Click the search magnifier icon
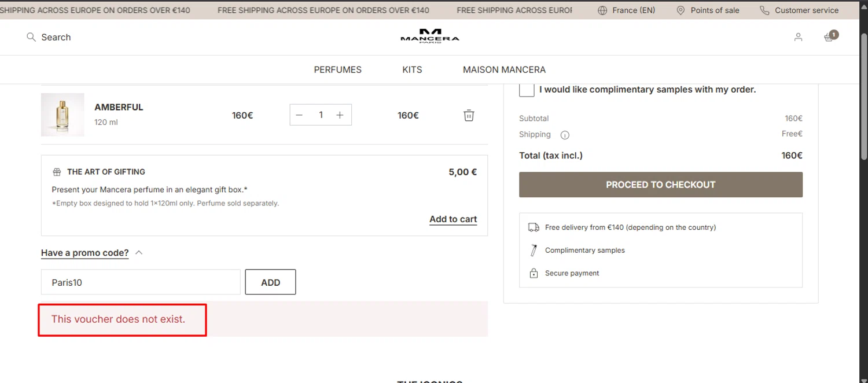The width and height of the screenshot is (868, 383). click(x=31, y=37)
